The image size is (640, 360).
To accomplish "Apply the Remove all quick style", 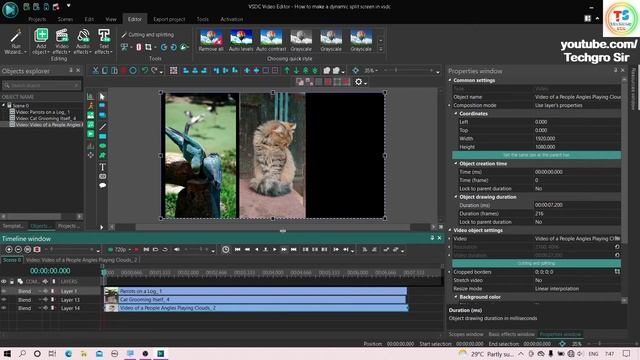I will pyautogui.click(x=211, y=40).
